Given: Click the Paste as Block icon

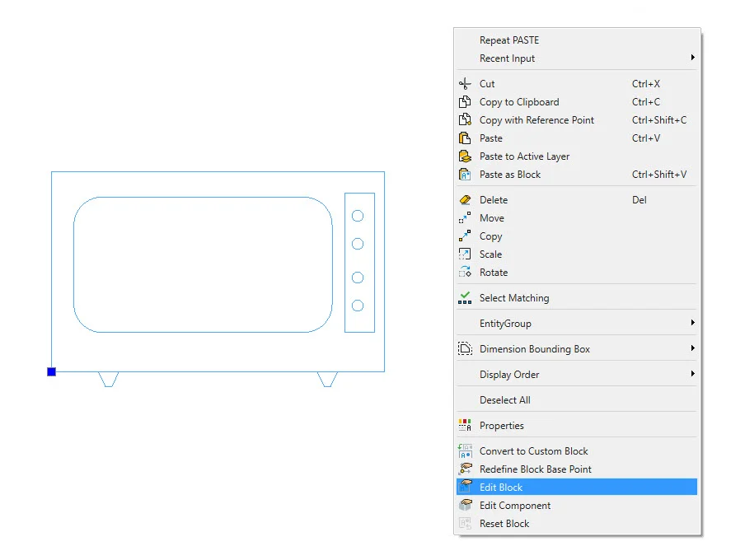Looking at the screenshot, I should click(465, 175).
